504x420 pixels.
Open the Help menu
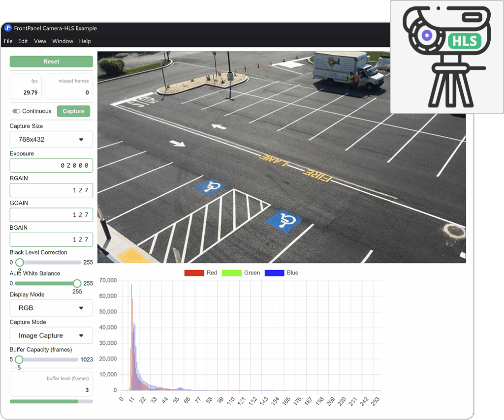(85, 41)
